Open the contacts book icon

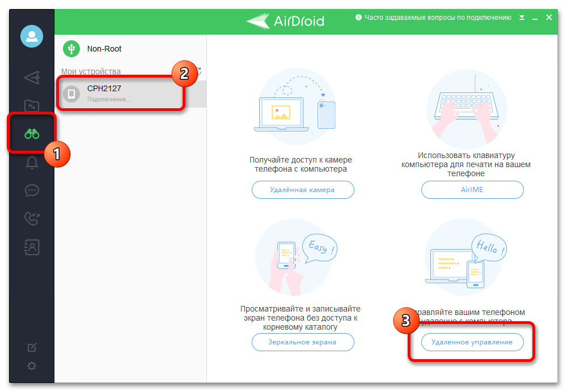(x=32, y=246)
